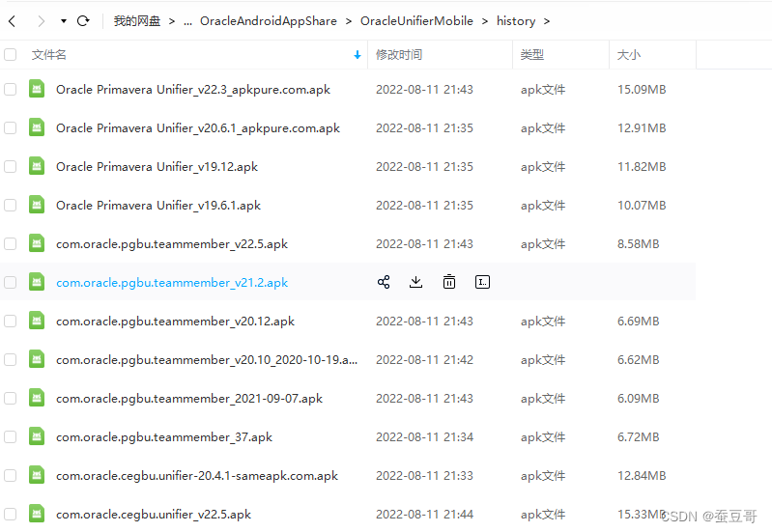Check cegbu.unifier_v22.5.apk checkbox

(10, 515)
